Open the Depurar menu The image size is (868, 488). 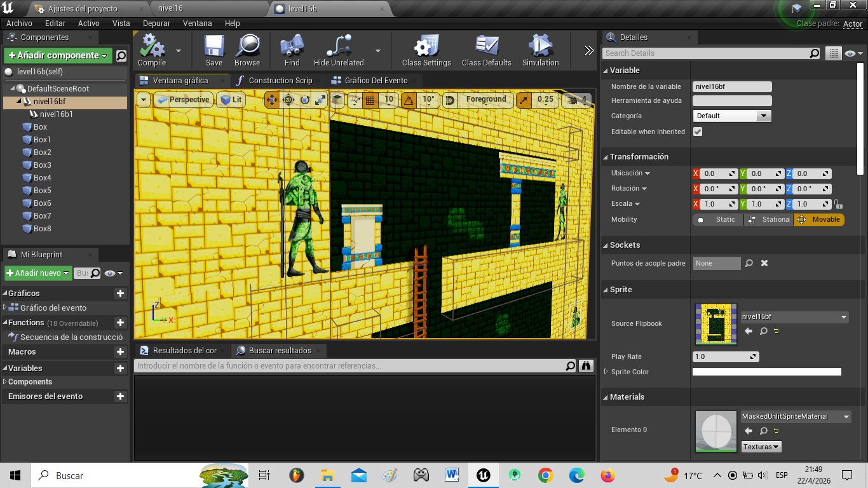[156, 23]
